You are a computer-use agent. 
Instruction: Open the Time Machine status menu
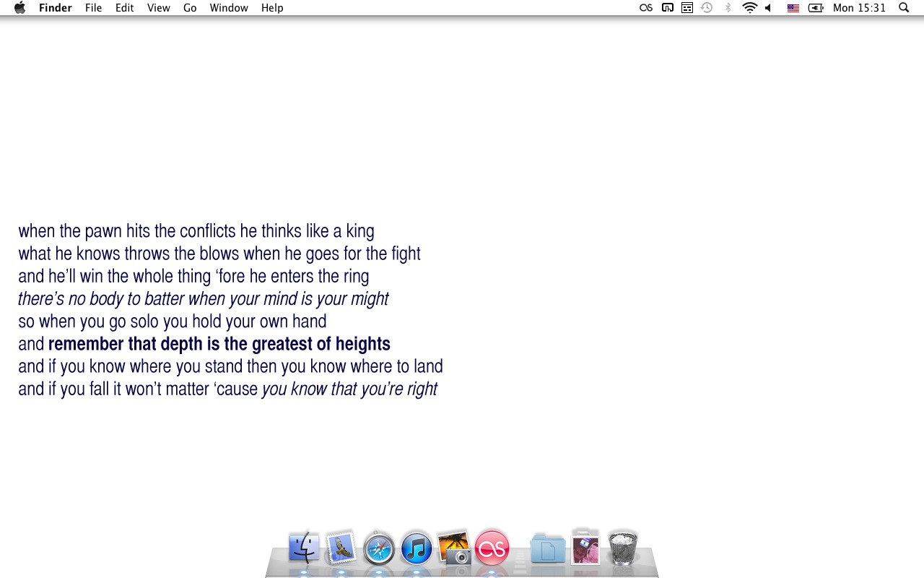point(707,8)
